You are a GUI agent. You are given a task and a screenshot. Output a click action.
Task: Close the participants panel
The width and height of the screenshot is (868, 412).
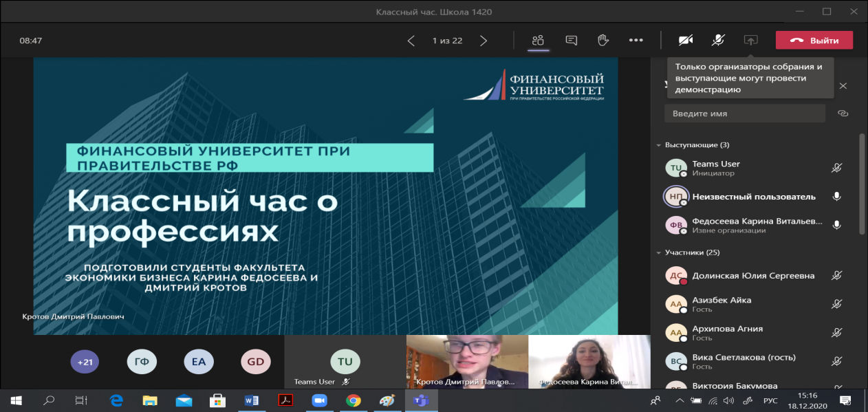(843, 86)
